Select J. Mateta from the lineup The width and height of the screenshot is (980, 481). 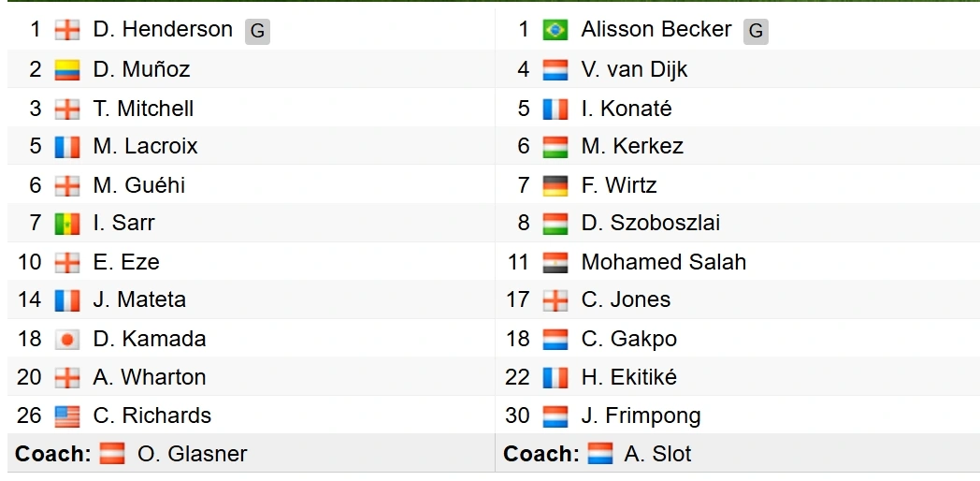pyautogui.click(x=139, y=300)
